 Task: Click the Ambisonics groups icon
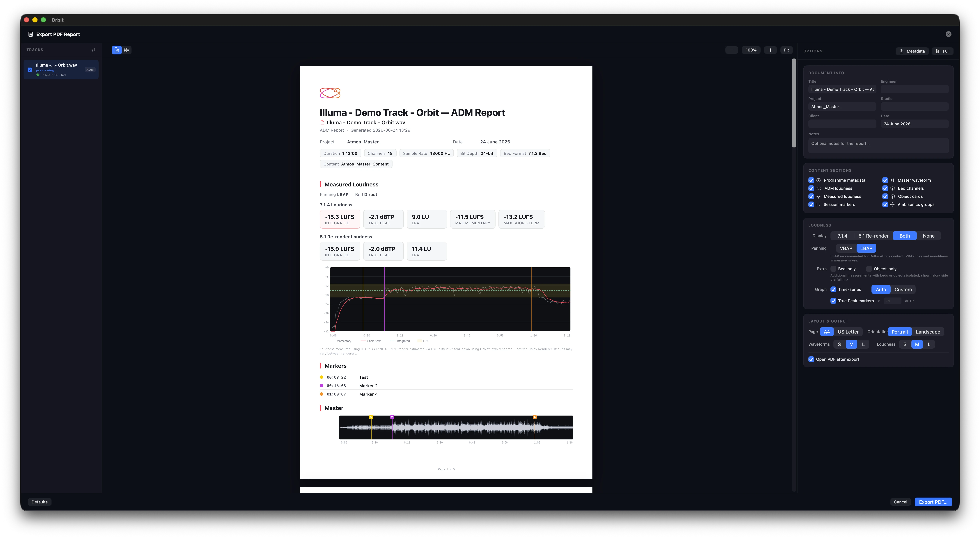point(892,205)
